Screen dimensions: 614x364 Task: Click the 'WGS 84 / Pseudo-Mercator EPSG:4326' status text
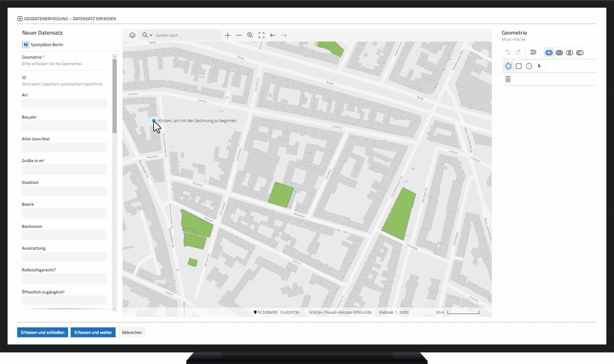340,312
